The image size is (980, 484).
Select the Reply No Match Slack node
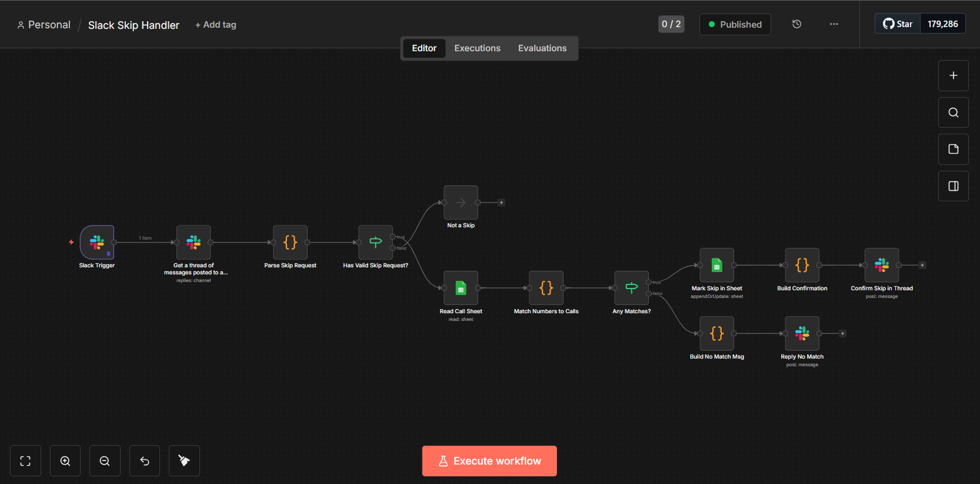click(802, 333)
